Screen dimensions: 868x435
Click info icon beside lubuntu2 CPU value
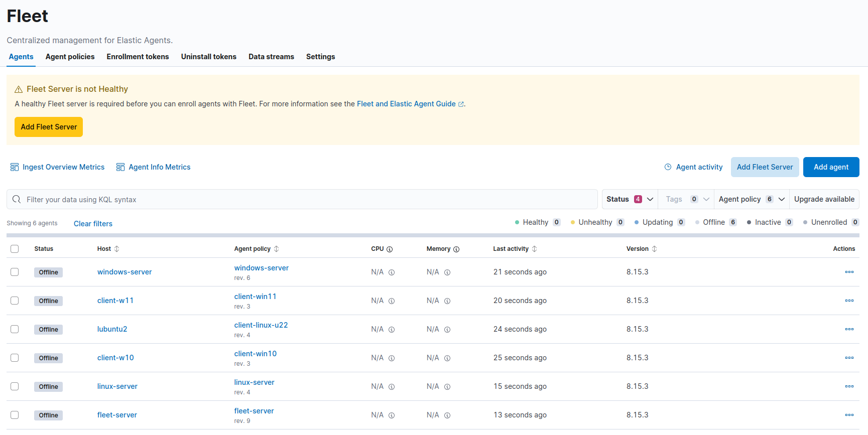pyautogui.click(x=392, y=330)
